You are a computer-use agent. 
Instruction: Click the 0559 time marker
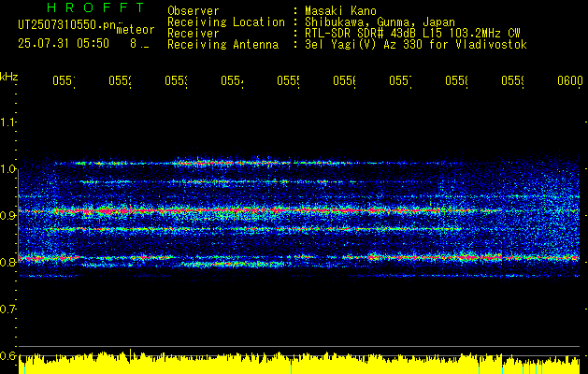pyautogui.click(x=513, y=80)
